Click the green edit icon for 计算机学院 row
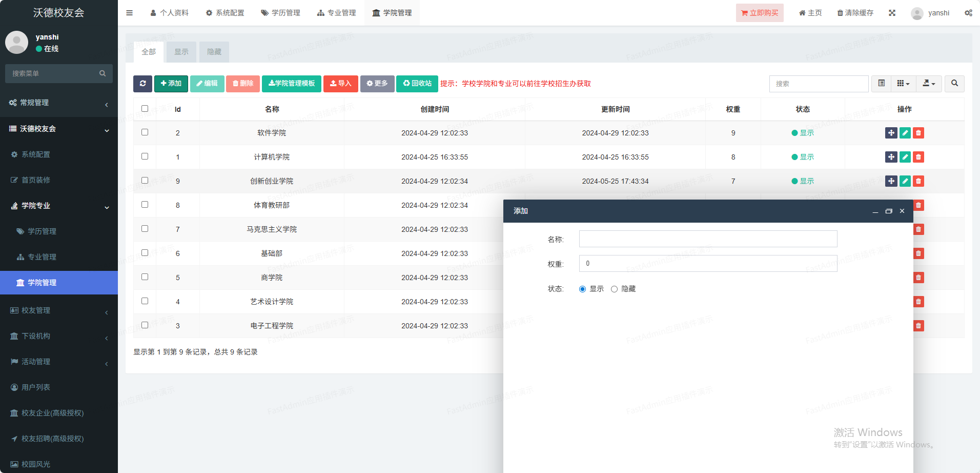The image size is (980, 473). click(905, 157)
